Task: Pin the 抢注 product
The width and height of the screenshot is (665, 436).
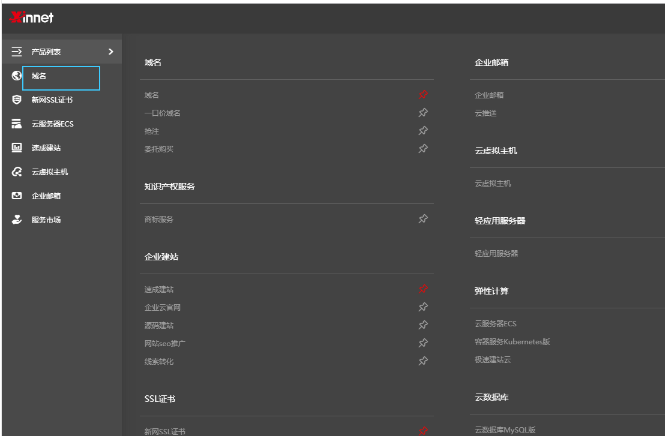Action: pyautogui.click(x=423, y=131)
